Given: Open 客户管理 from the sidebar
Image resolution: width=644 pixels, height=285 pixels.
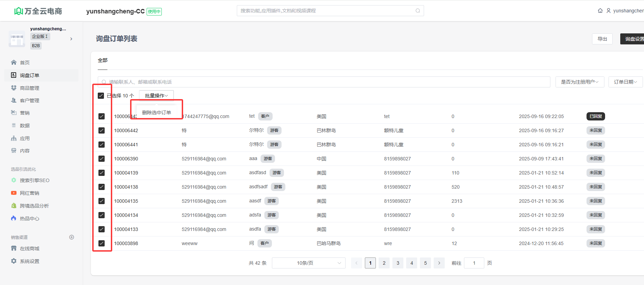Looking at the screenshot, I should click(29, 101).
